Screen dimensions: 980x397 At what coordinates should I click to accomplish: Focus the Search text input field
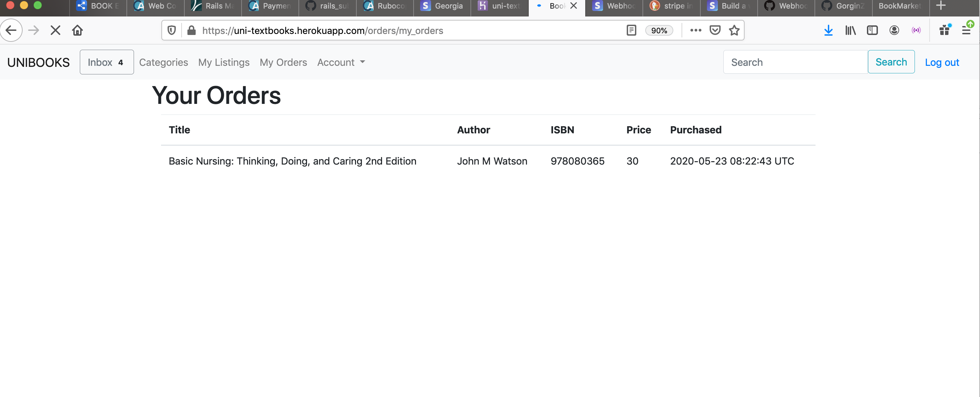click(x=795, y=62)
